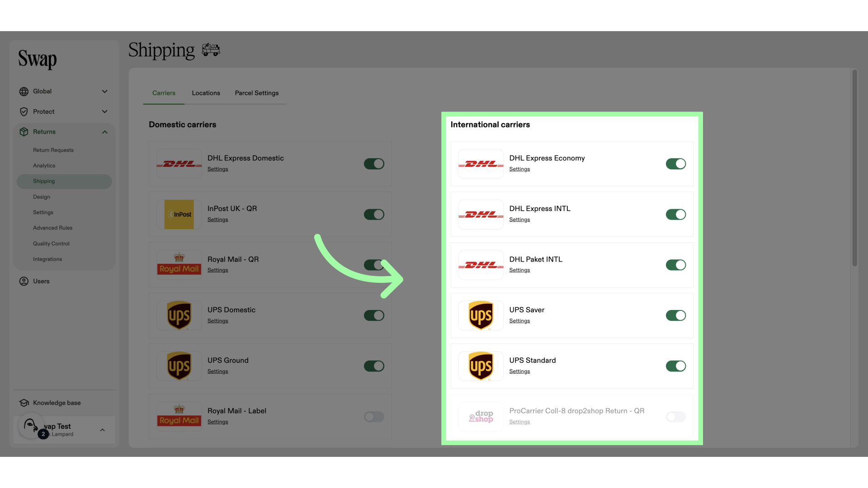Click the DHL logo for DHL Express INTL
The width and height of the screenshot is (868, 488).
[x=481, y=214]
